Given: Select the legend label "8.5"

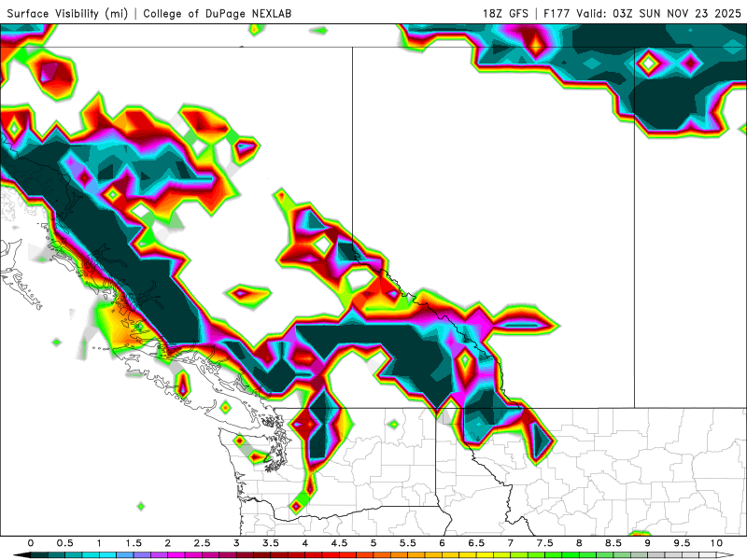Looking at the screenshot, I should 613,543.
